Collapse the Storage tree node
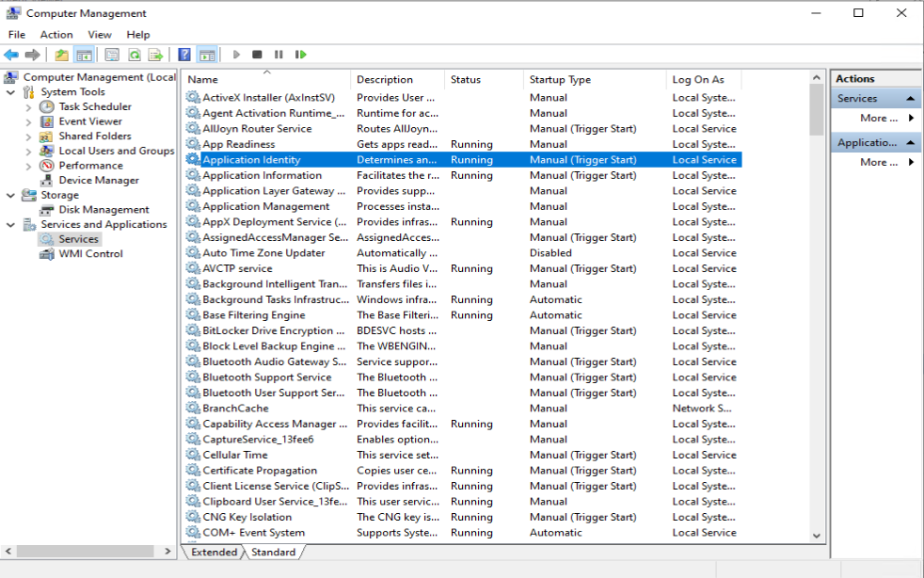924x578 pixels. 10,195
